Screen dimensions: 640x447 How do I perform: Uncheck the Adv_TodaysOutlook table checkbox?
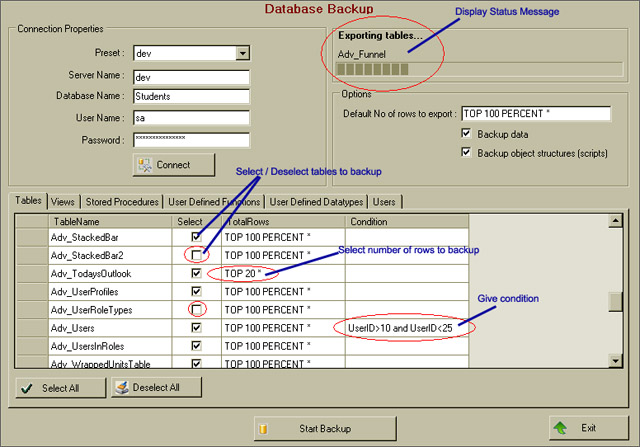[197, 273]
